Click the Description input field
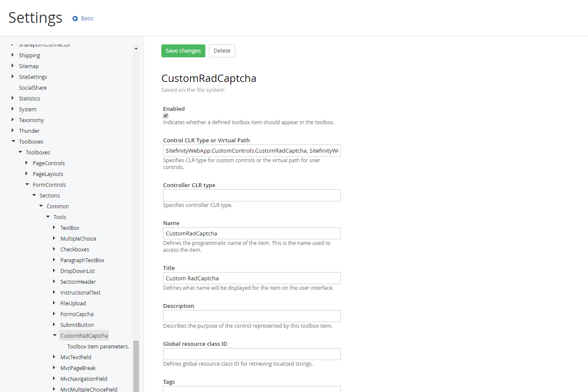 252,316
